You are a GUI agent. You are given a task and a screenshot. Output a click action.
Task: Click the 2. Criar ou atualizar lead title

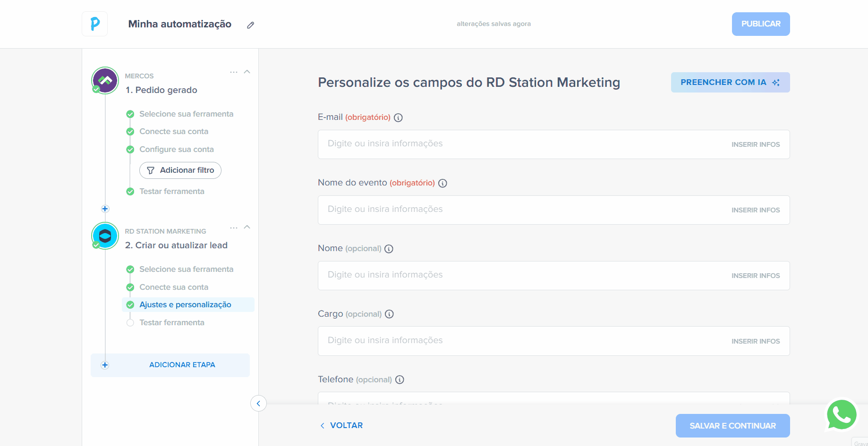click(x=176, y=245)
